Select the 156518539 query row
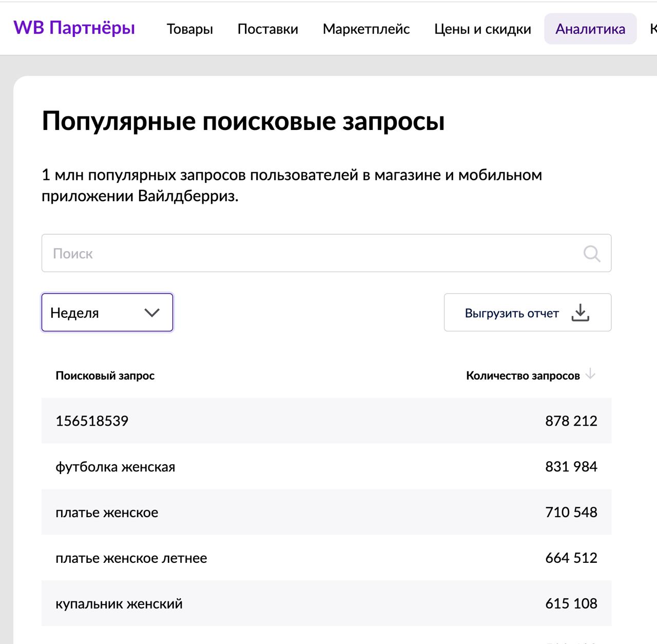 point(326,421)
